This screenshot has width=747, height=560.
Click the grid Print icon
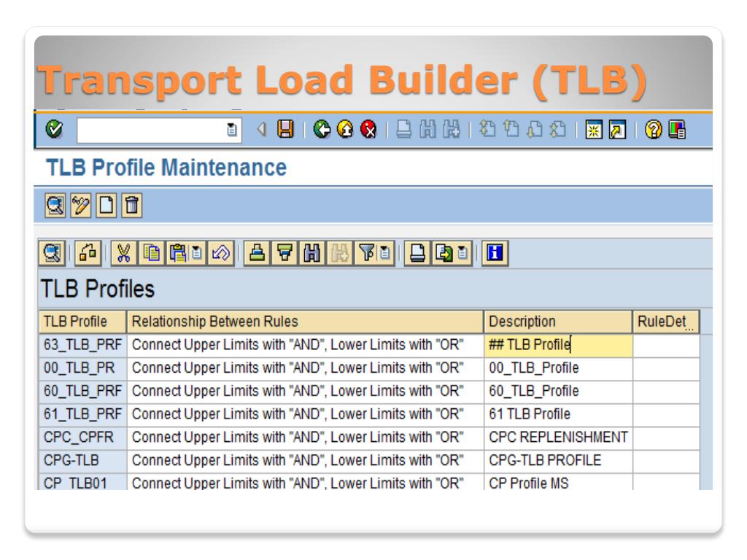click(417, 253)
